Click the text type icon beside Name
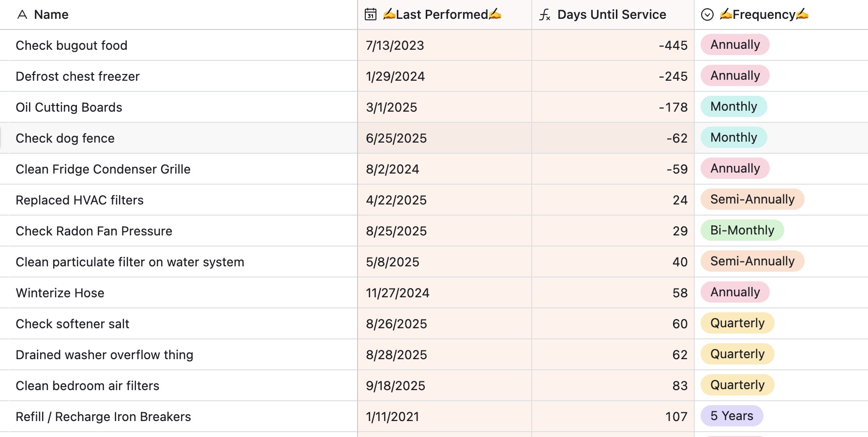Screen dimensions: 868x437 pos(22,15)
